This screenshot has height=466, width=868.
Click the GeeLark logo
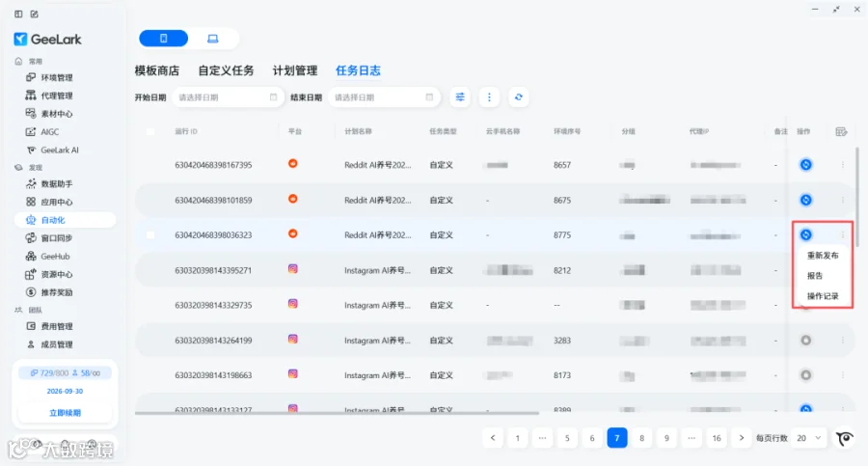(x=47, y=39)
